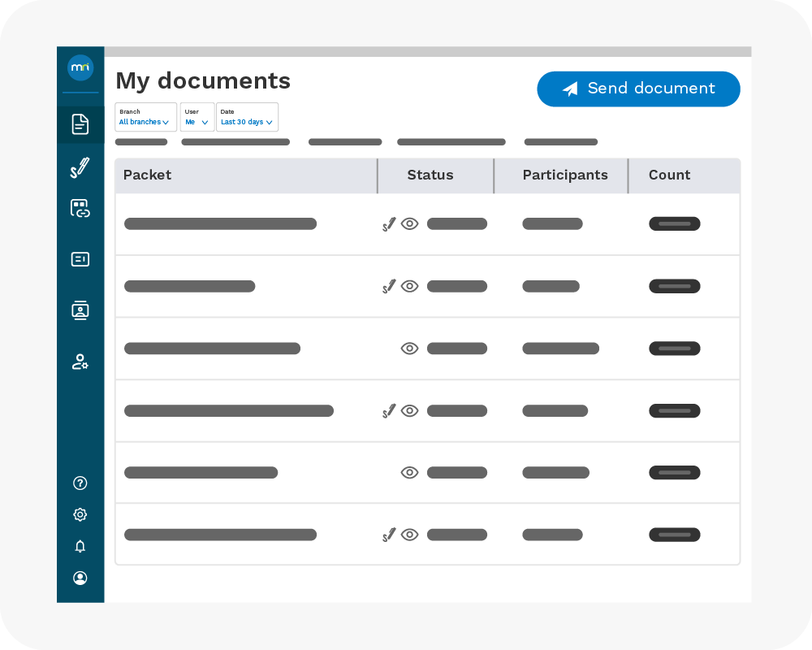
Task: Click the MRI logo in sidebar
Action: tap(80, 67)
